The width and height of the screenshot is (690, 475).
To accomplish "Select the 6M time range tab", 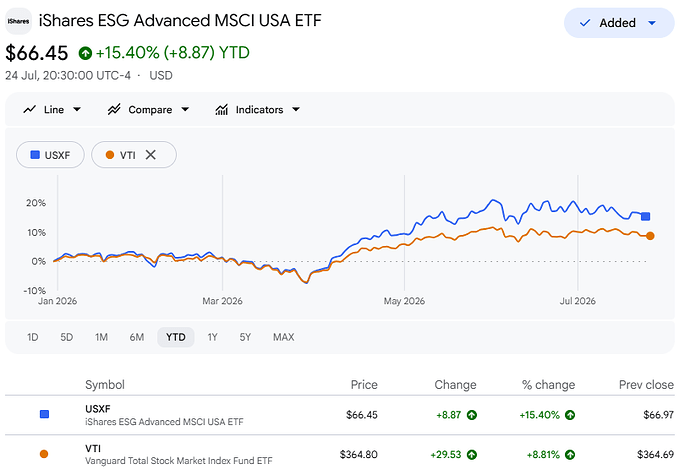I will click(x=137, y=337).
